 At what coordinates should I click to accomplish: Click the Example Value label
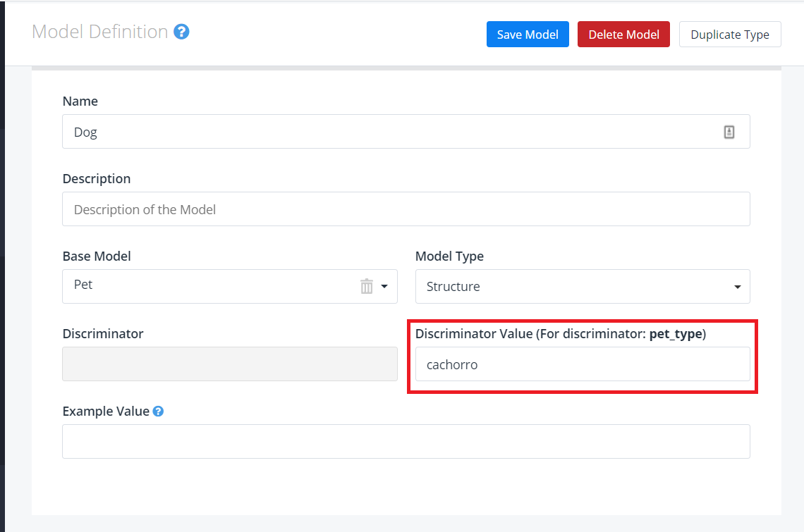[106, 411]
